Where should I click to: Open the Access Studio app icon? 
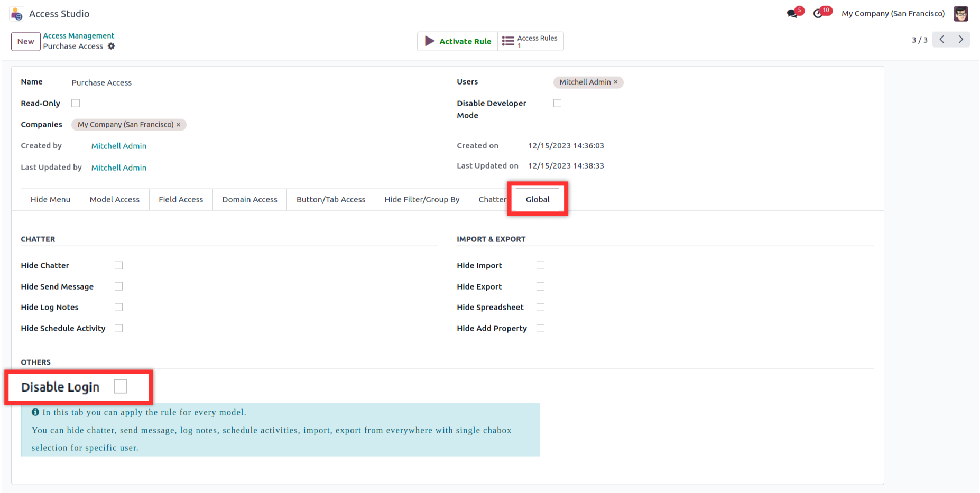click(x=17, y=14)
